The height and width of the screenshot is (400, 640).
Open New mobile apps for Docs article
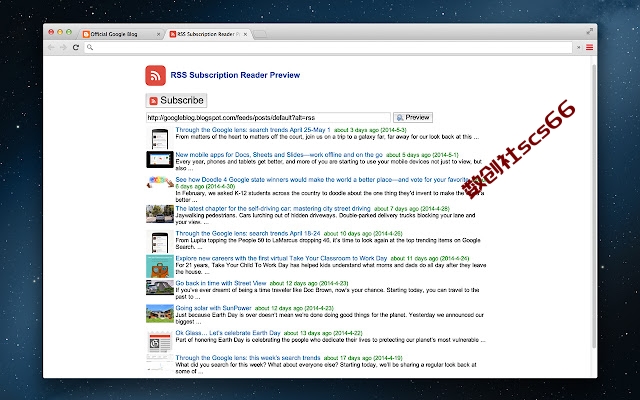[x=279, y=155]
